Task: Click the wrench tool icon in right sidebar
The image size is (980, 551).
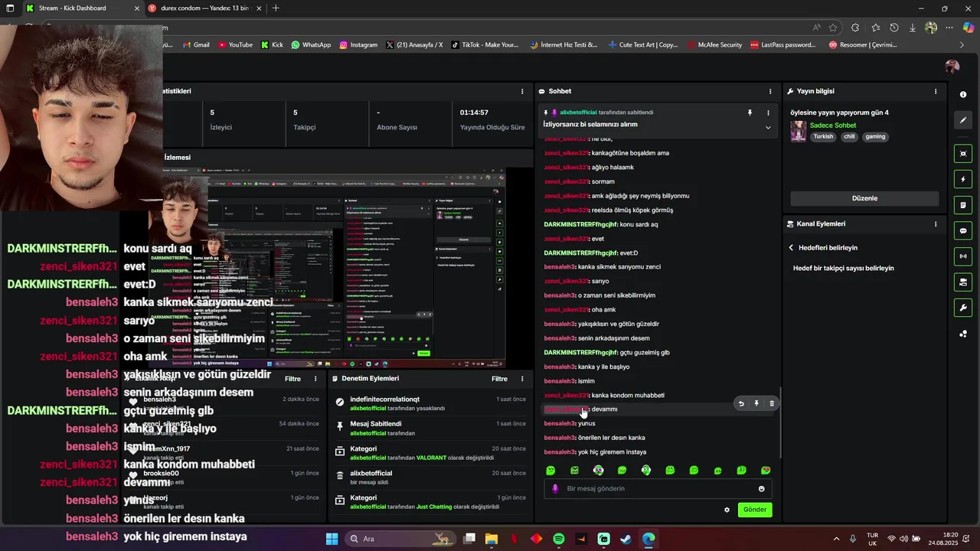Action: point(963,308)
